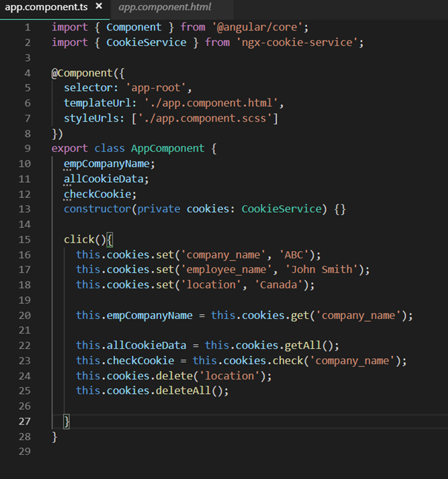Click the constructor keyword

[x=98, y=209]
